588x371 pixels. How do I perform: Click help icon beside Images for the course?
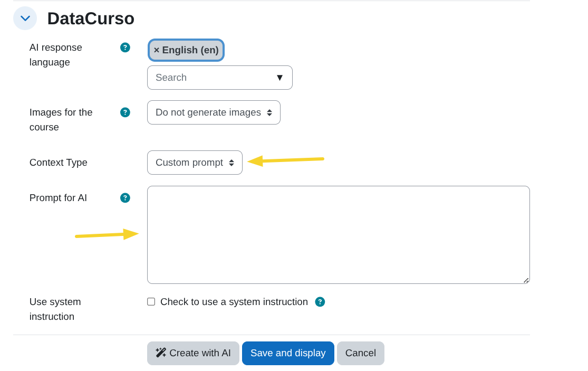[x=125, y=112]
